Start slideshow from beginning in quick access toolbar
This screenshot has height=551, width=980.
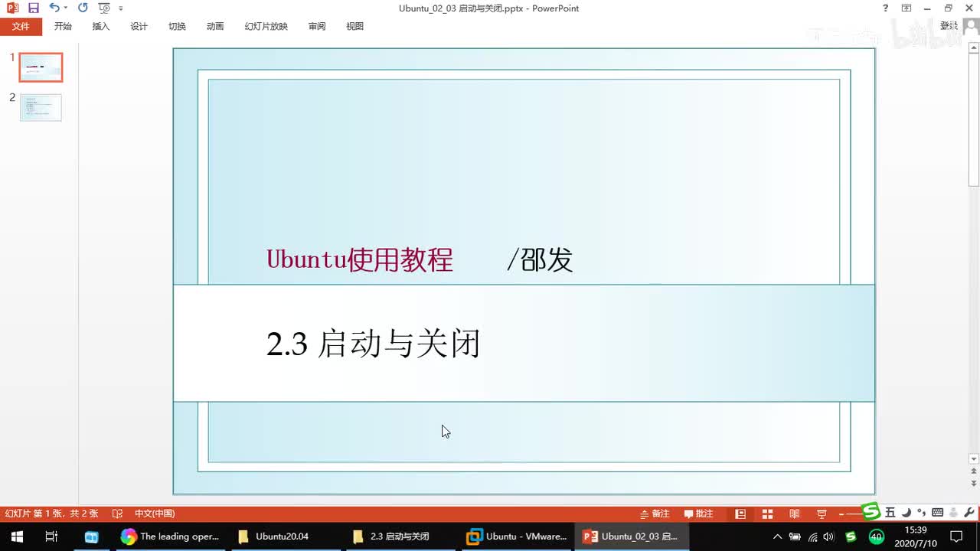tap(104, 8)
